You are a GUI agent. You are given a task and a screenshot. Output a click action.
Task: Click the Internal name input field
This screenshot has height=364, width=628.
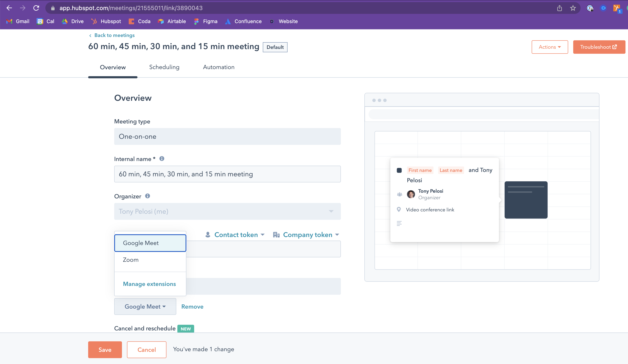click(x=227, y=174)
